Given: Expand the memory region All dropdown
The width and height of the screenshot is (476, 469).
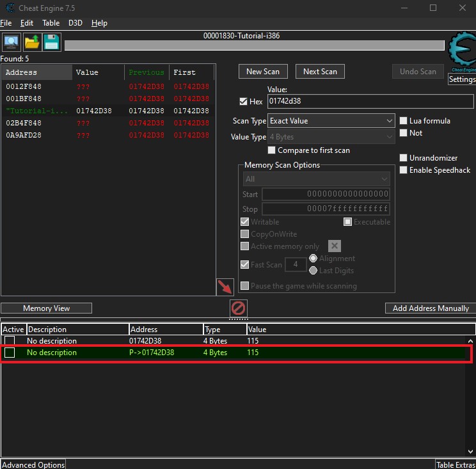Looking at the screenshot, I should tap(316, 179).
